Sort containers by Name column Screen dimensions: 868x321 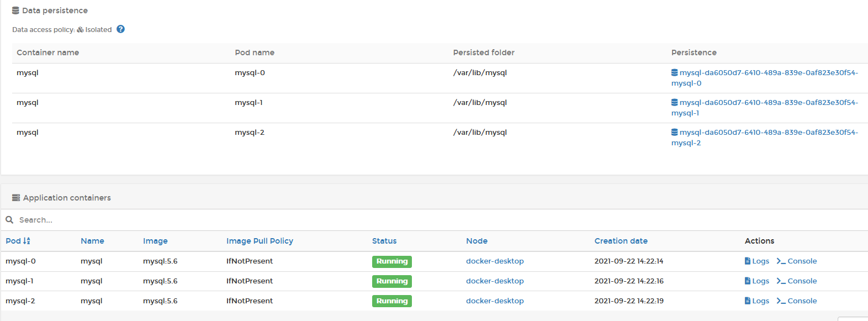pyautogui.click(x=92, y=241)
